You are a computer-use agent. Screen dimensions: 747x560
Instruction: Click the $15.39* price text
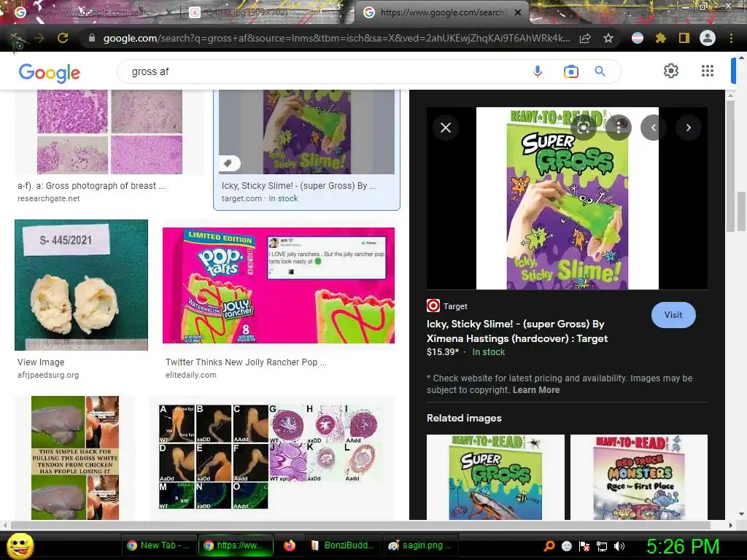(443, 352)
